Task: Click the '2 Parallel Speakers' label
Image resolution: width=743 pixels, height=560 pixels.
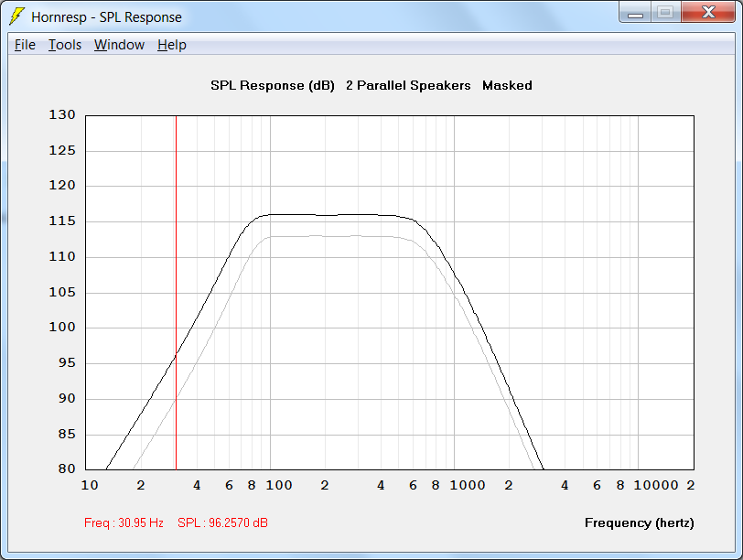Action: (x=408, y=86)
